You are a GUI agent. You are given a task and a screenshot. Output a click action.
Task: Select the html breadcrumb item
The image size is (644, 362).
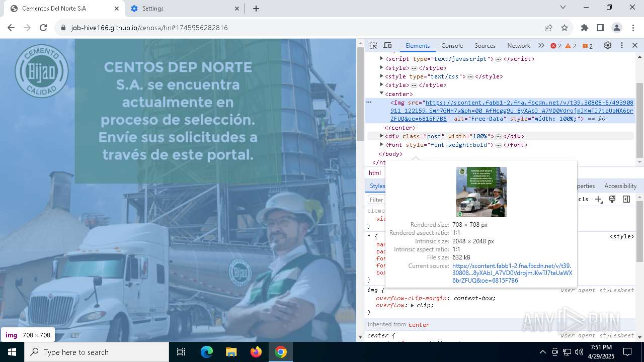click(x=375, y=173)
